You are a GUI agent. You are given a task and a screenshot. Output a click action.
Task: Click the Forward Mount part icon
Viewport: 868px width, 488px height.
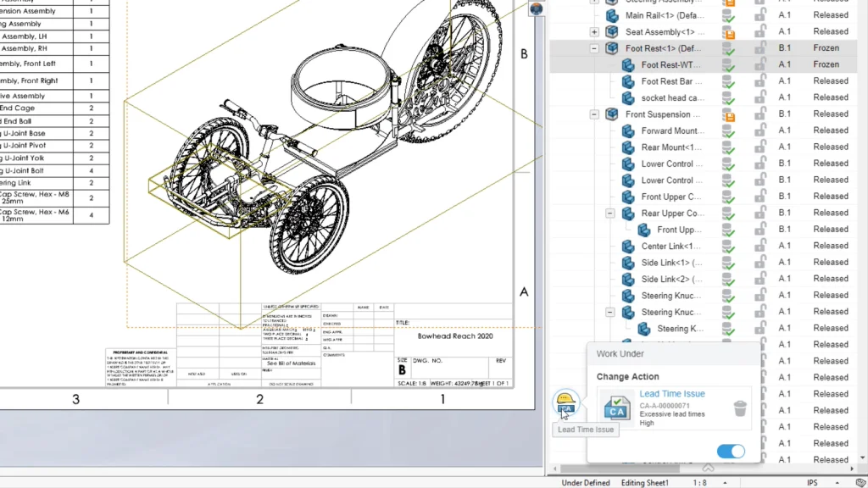[x=628, y=131]
